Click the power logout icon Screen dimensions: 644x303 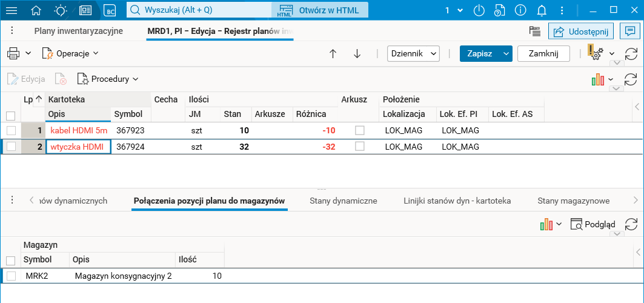point(479,10)
